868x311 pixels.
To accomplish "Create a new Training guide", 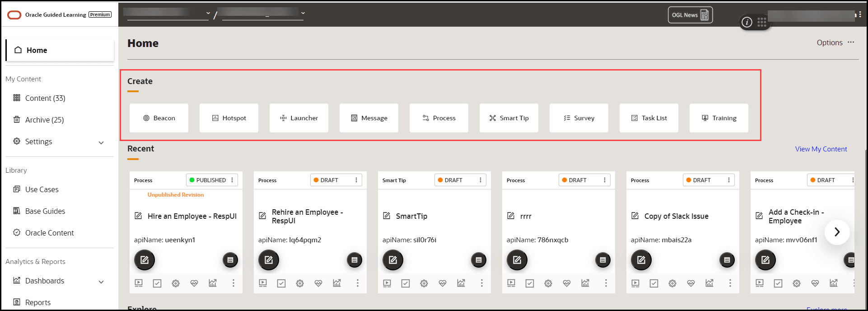I will (x=719, y=118).
